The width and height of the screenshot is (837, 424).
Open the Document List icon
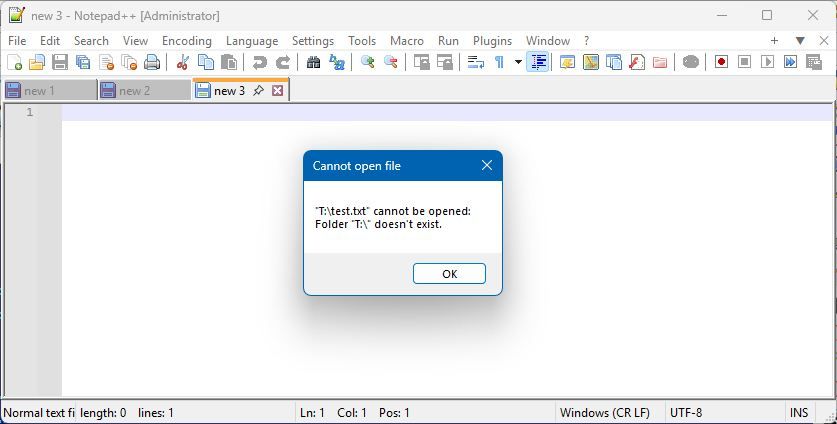point(613,62)
